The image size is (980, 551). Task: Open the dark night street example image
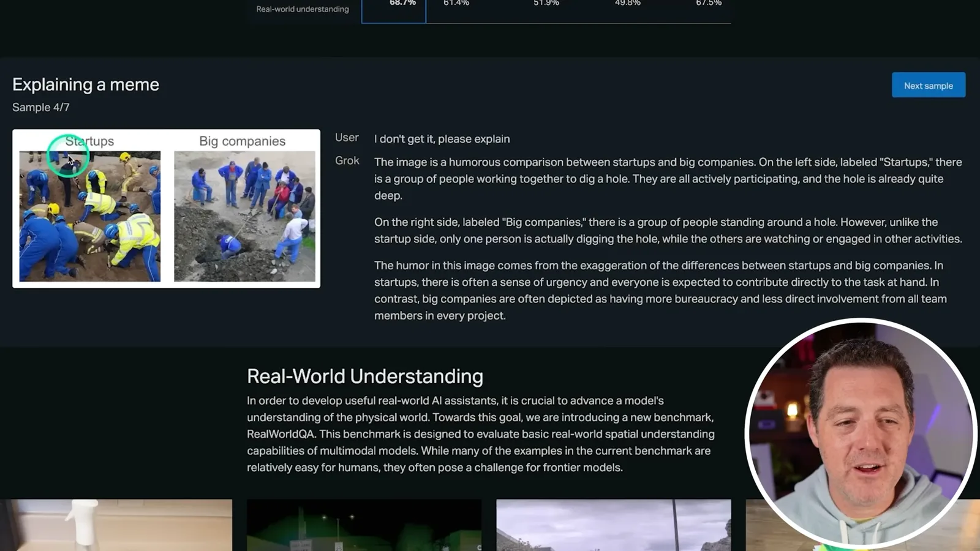click(x=364, y=525)
